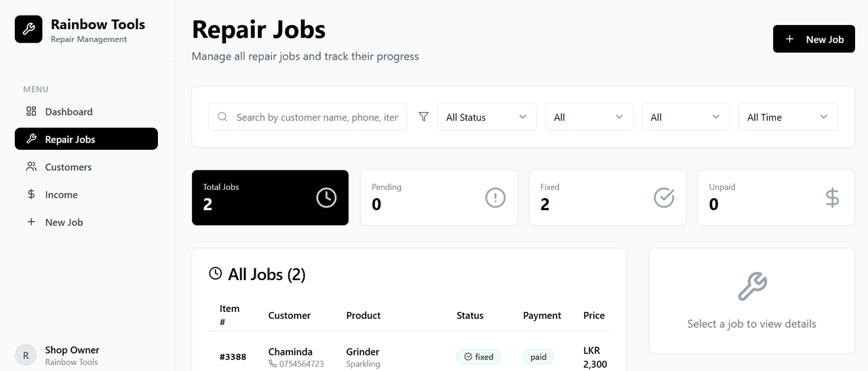Click the exclamation icon in Pending card
868x371 pixels.
click(495, 197)
